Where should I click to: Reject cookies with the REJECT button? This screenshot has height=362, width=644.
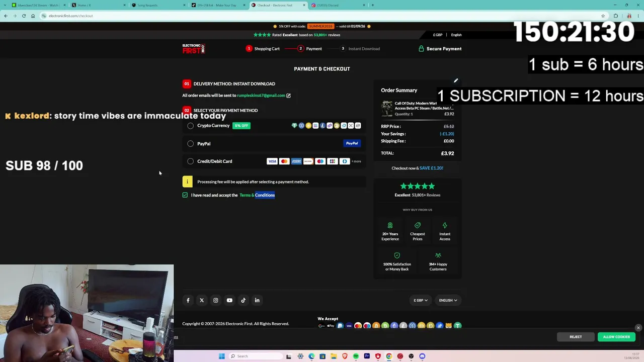tap(576, 337)
